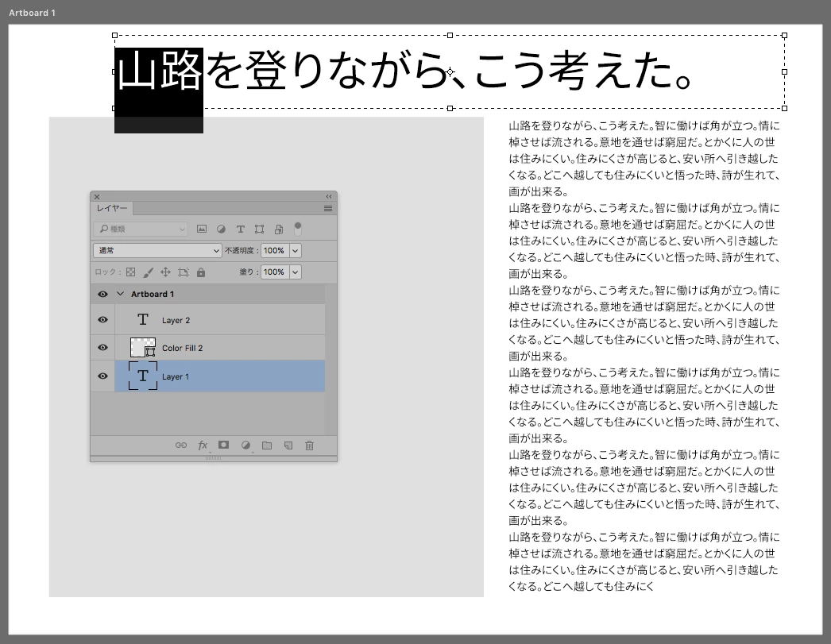
Task: Create a new layer
Action: (x=288, y=445)
